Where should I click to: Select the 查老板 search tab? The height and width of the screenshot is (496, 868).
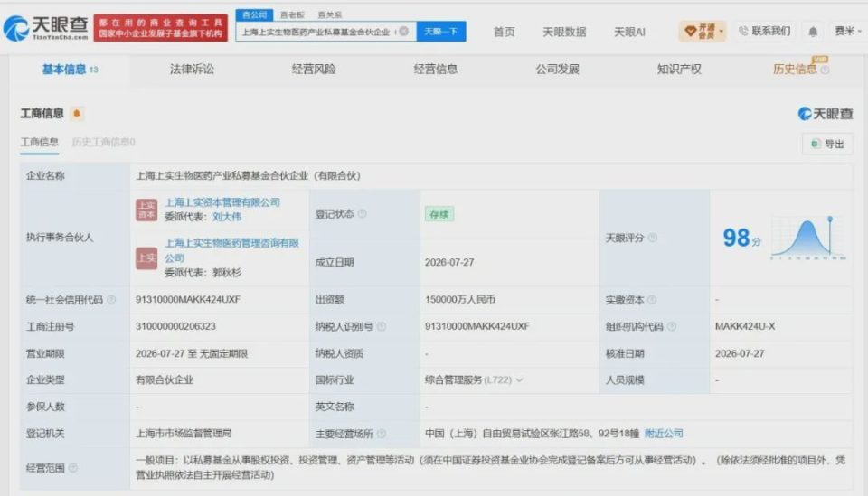[x=292, y=15]
